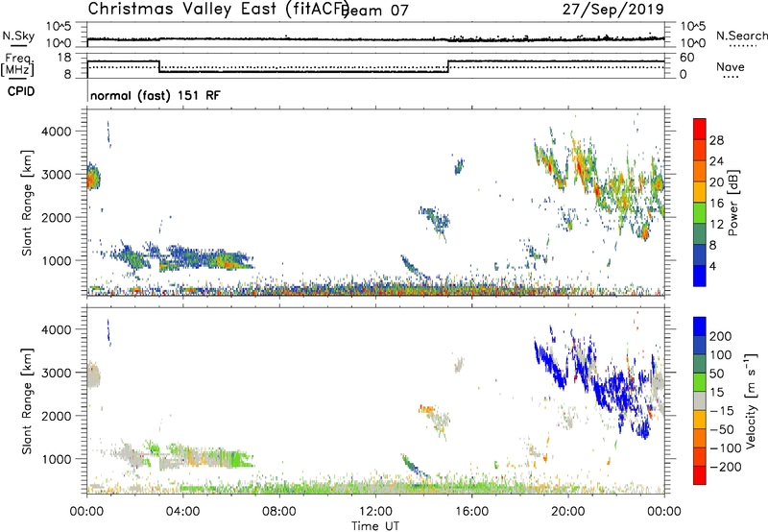The image size is (768, 532).
Task: Click "1000" tick on the velocity panel axis
Action: [x=57, y=459]
